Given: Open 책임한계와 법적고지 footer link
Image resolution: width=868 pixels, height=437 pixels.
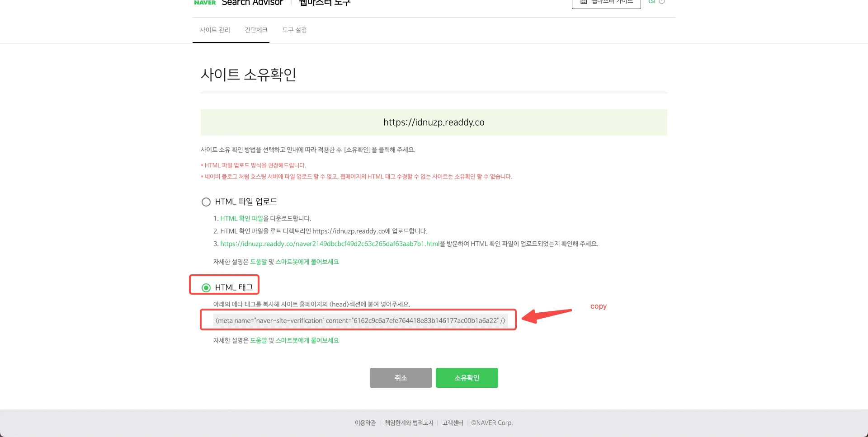Looking at the screenshot, I should [409, 423].
